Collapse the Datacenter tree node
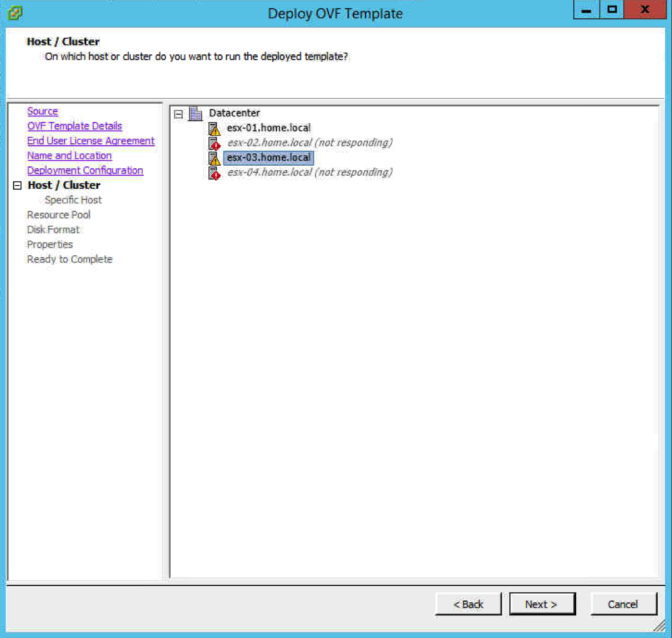The width and height of the screenshot is (672, 638). point(179,114)
